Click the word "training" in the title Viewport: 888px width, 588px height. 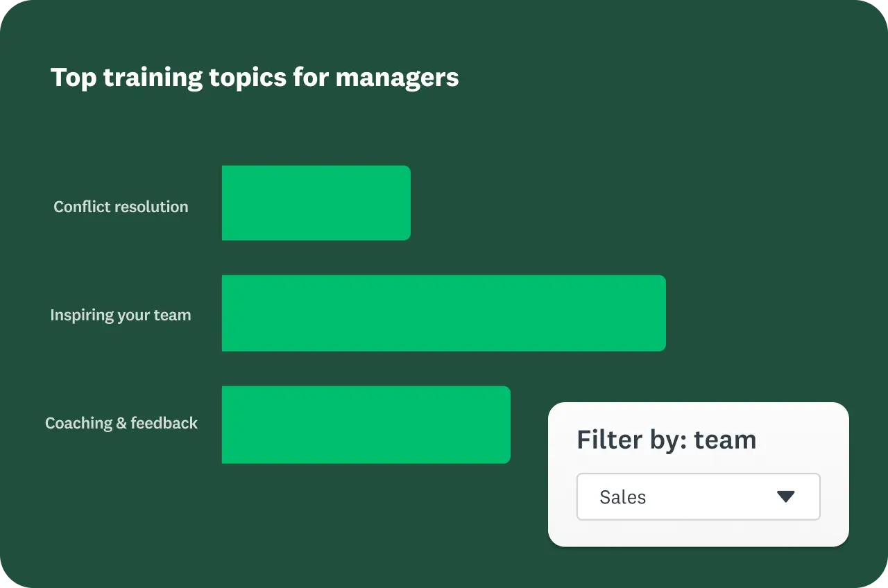click(x=153, y=77)
